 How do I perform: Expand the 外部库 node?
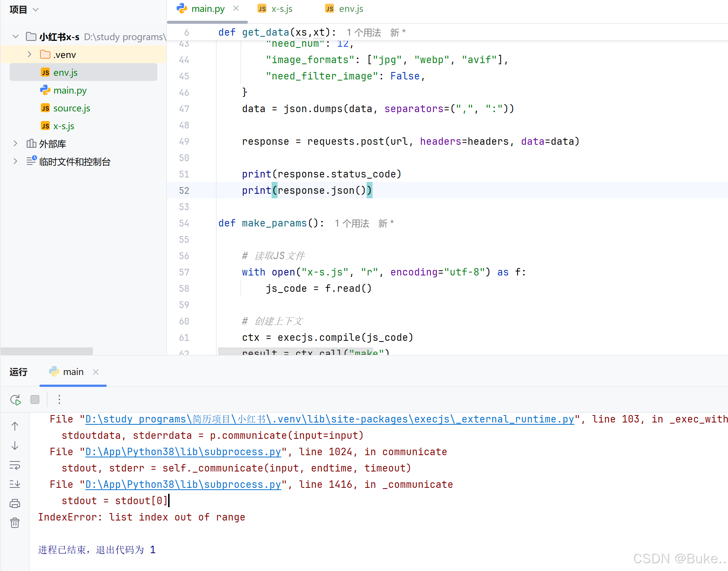coord(15,143)
